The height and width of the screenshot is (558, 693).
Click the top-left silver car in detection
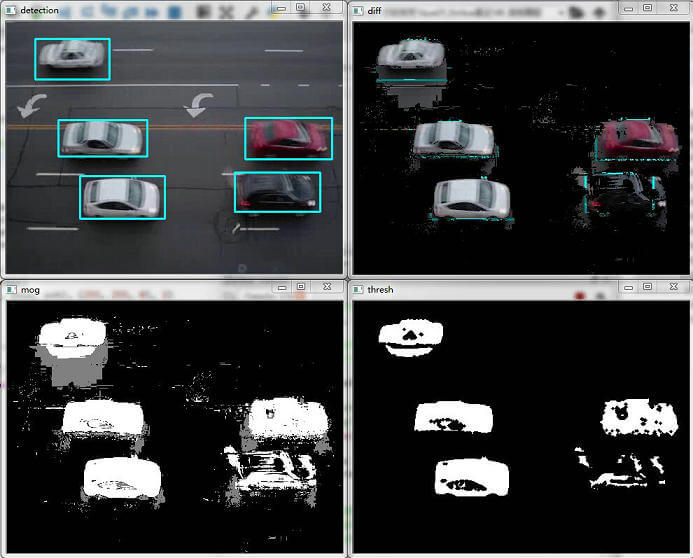pyautogui.click(x=72, y=59)
